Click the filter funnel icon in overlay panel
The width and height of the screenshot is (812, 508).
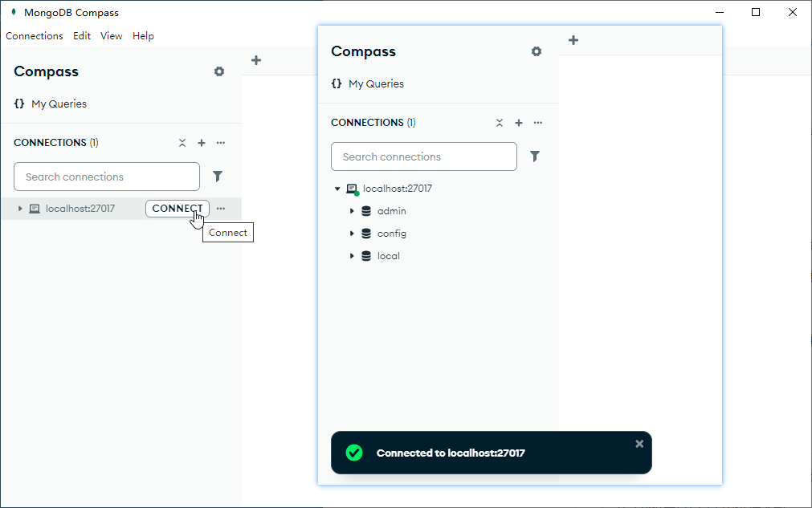point(535,156)
